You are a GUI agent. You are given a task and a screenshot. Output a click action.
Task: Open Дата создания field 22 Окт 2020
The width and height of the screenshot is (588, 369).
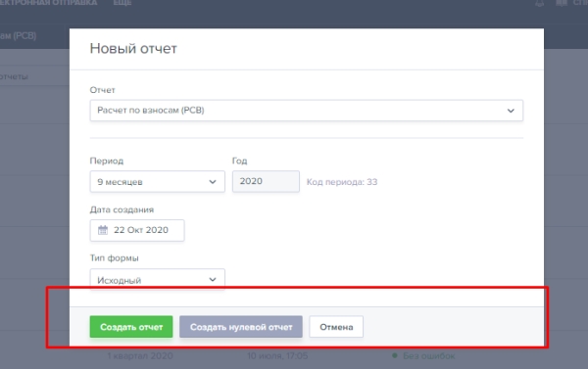[137, 230]
